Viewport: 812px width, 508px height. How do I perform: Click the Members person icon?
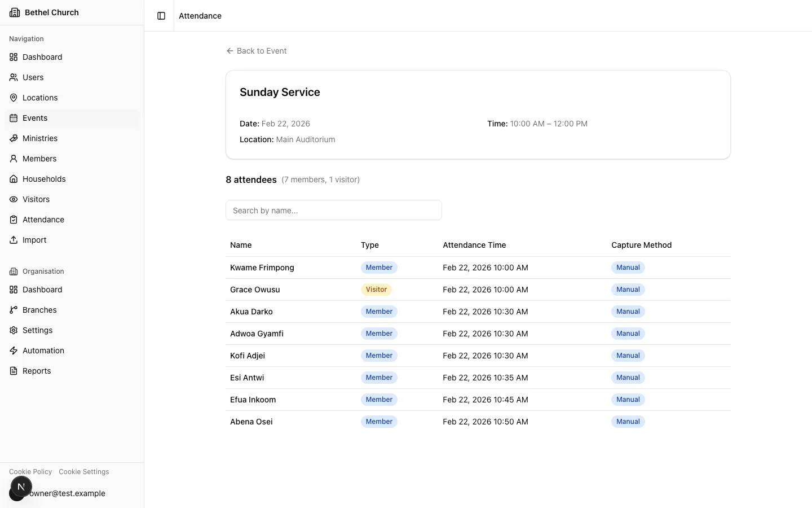point(14,159)
